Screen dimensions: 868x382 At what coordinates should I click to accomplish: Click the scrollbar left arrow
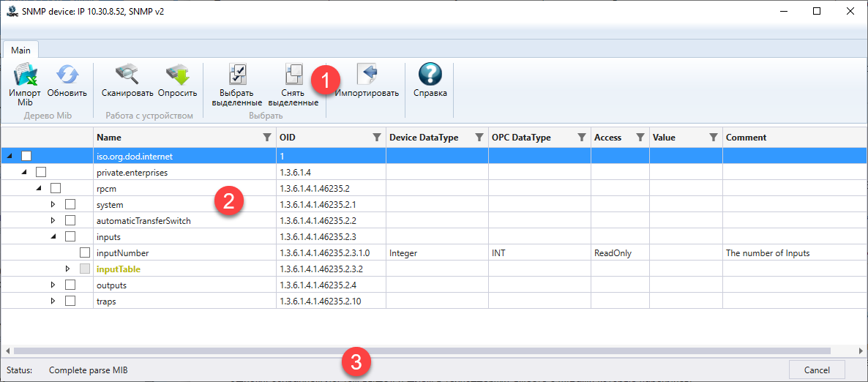[7, 351]
